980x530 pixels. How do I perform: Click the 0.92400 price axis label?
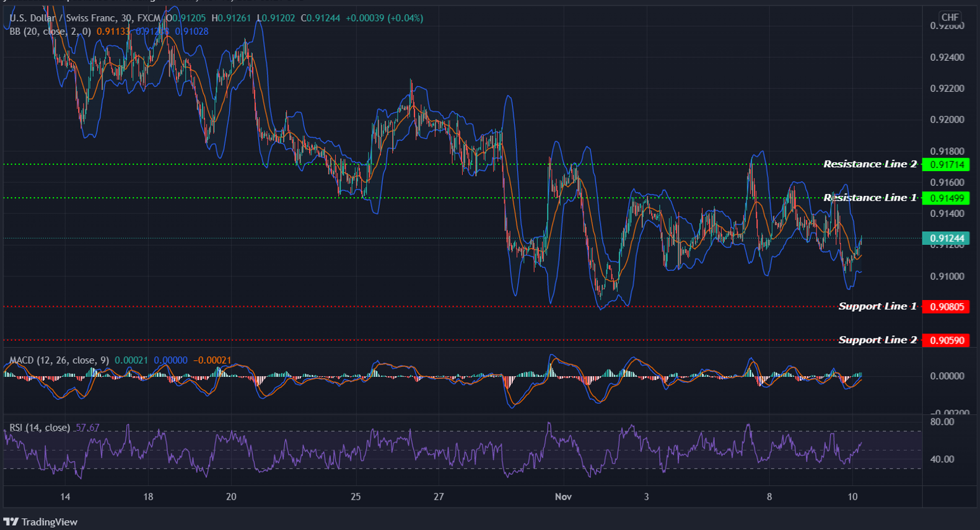(x=947, y=58)
